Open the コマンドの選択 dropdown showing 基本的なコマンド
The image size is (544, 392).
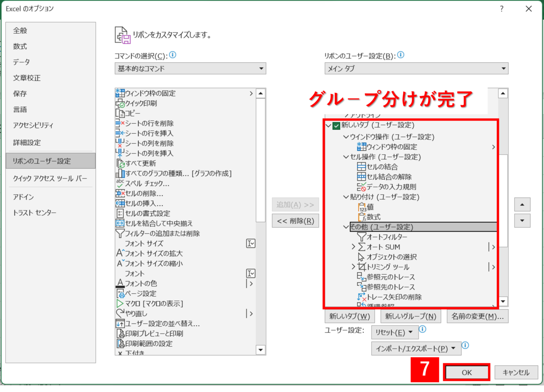190,68
